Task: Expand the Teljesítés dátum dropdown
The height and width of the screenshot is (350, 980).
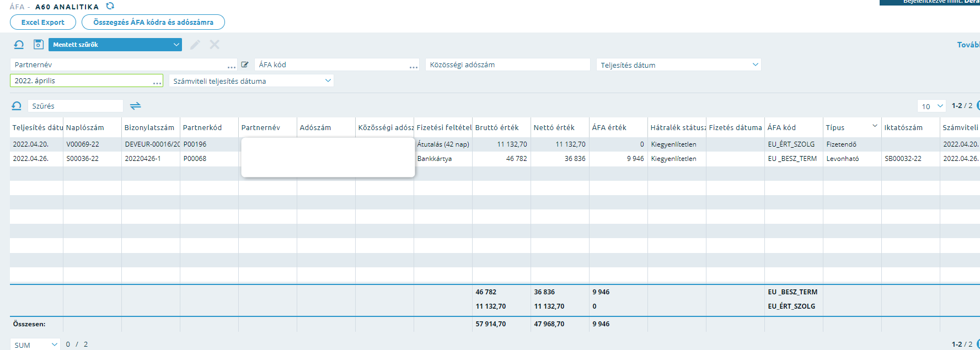Action: click(x=679, y=64)
